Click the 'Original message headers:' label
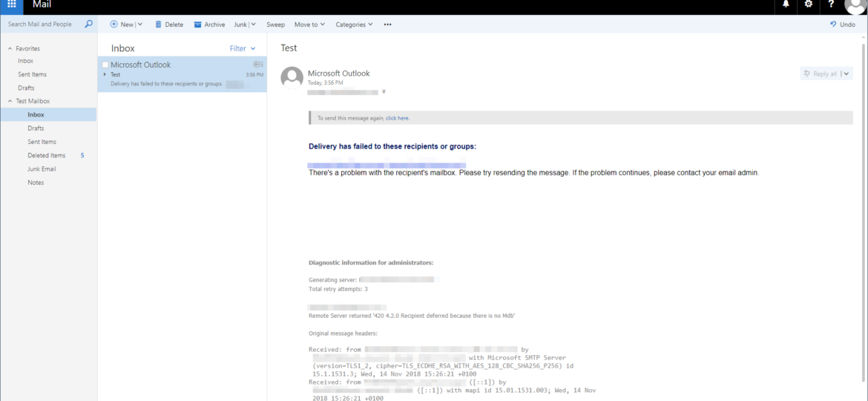 pyautogui.click(x=343, y=333)
